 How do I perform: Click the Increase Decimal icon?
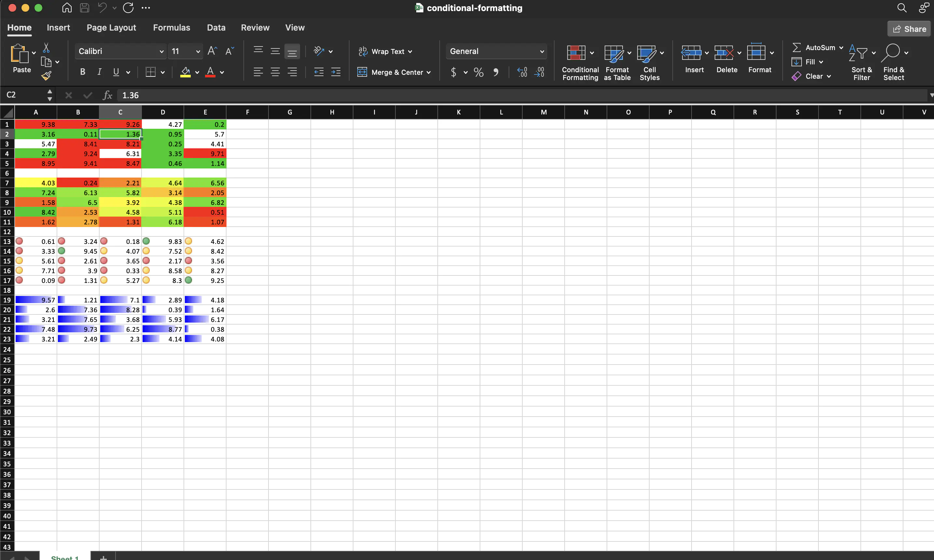click(522, 72)
